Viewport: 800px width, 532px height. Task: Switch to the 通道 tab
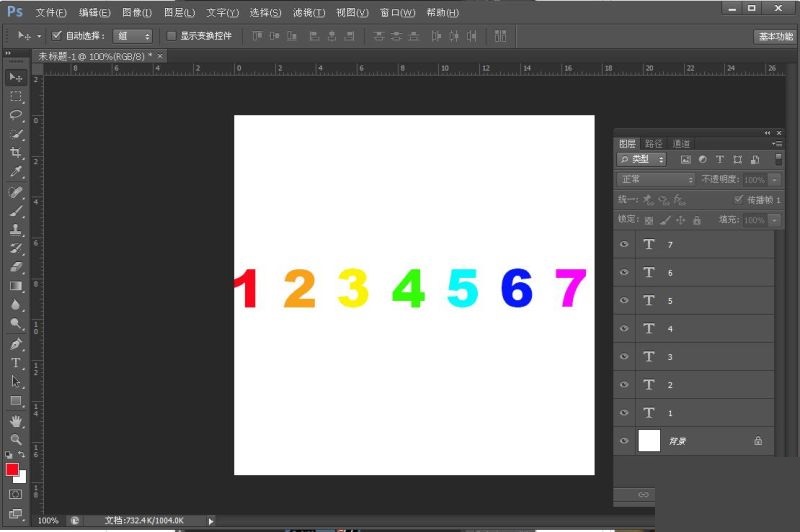tap(681, 144)
